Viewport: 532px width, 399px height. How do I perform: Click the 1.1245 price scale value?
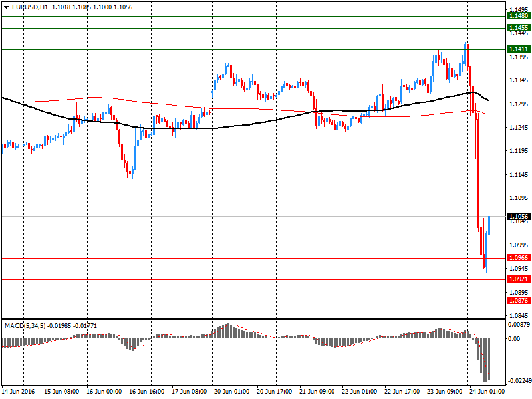click(519, 127)
